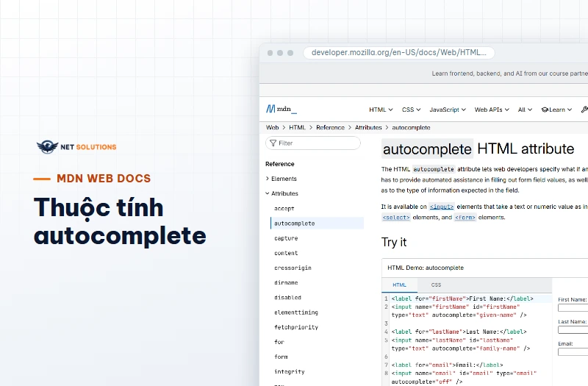Click the HTML Demo: autocomplete title

(426, 268)
